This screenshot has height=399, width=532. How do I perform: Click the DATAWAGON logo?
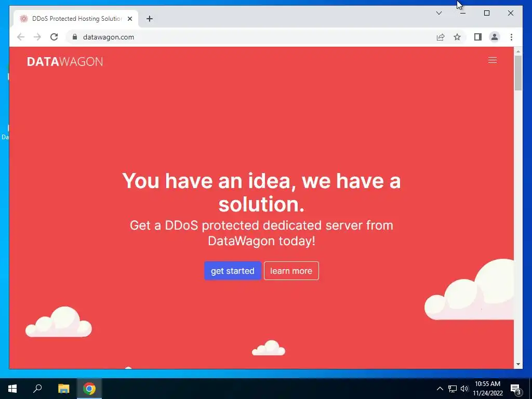click(65, 61)
